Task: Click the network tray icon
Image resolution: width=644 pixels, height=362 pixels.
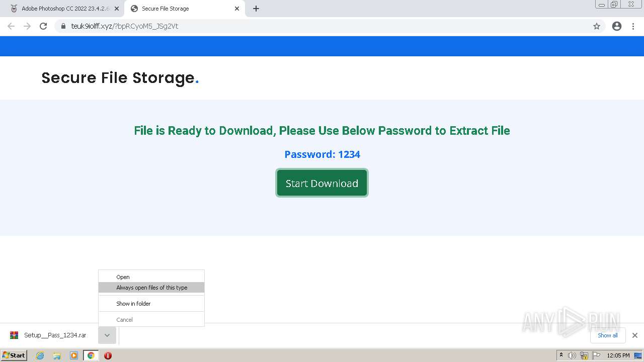Action: tap(584, 355)
